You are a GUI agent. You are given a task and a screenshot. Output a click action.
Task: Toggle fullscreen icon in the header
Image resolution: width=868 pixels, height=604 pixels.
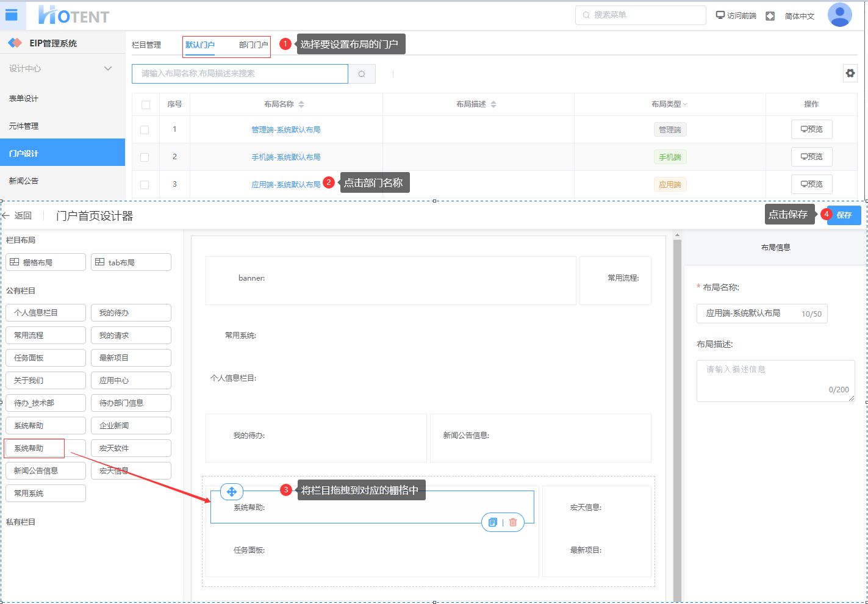(770, 16)
